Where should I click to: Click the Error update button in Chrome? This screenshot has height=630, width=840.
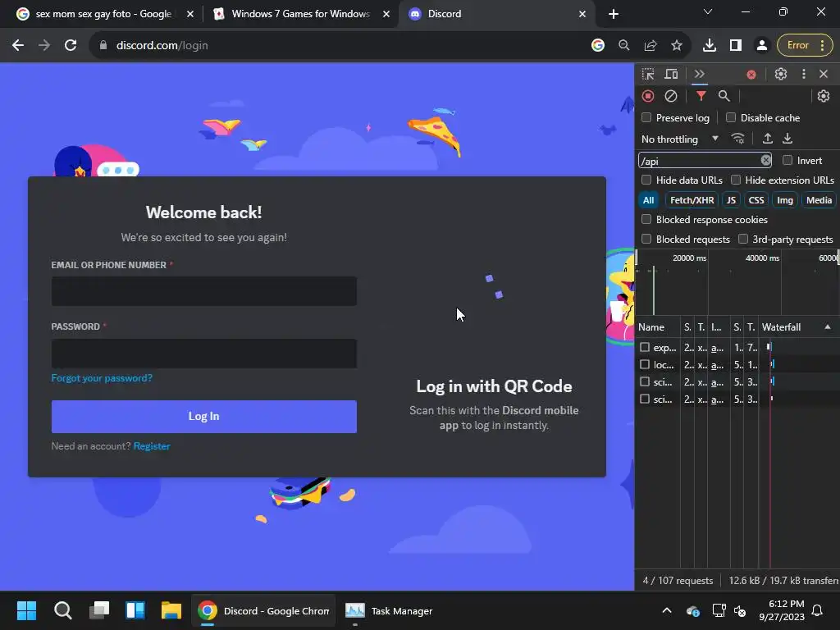[x=805, y=46]
